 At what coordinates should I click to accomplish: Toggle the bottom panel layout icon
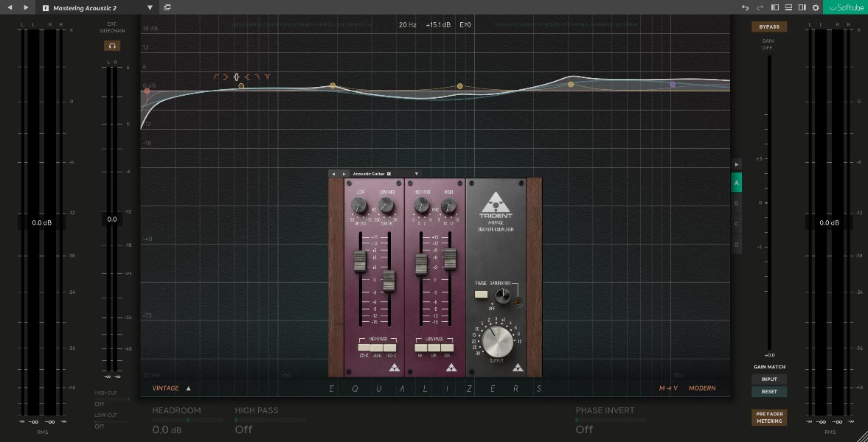pyautogui.click(x=788, y=7)
